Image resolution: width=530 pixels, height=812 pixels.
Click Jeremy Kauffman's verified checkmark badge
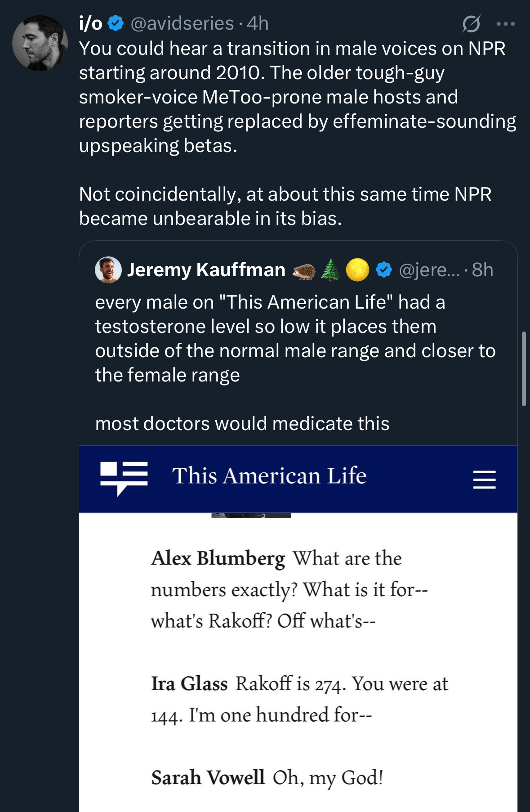coord(383,270)
